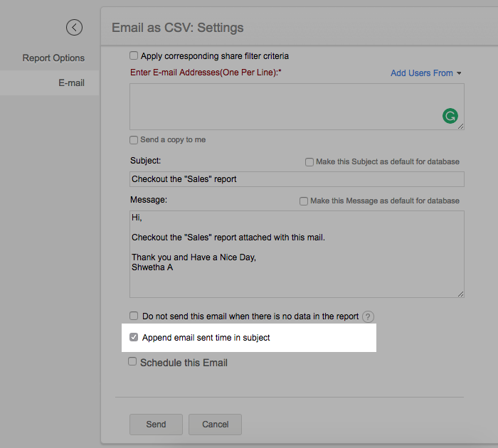Image resolution: width=498 pixels, height=448 pixels.
Task: Enable Schedule this Email checkbox
Action: tap(132, 362)
